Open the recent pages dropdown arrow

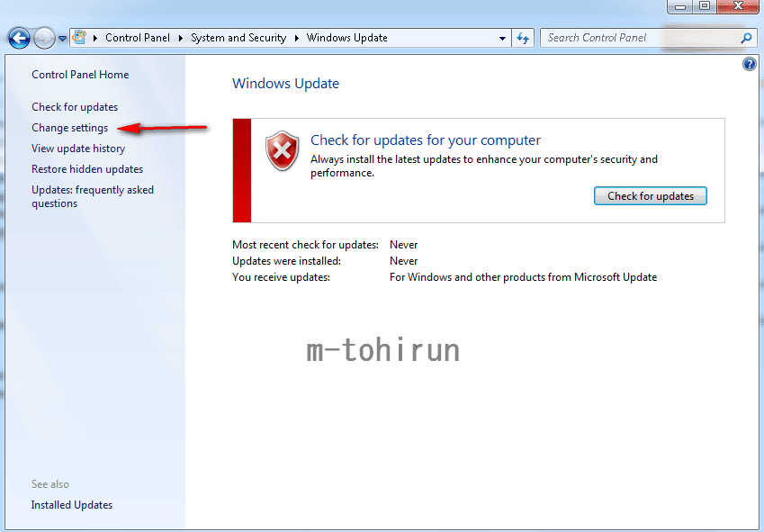pyautogui.click(x=62, y=39)
